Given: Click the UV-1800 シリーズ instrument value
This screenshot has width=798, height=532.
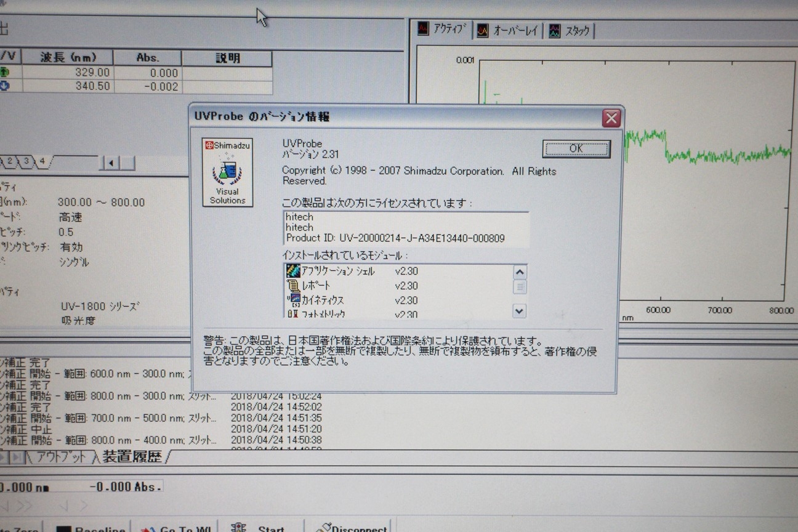Looking at the screenshot, I should (x=100, y=306).
